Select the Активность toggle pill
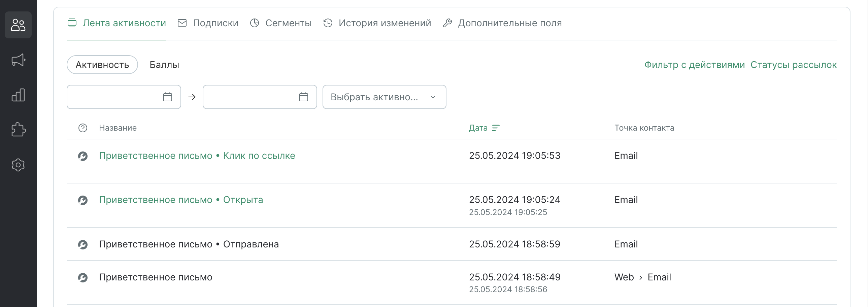The width and height of the screenshot is (868, 307). pyautogui.click(x=102, y=65)
